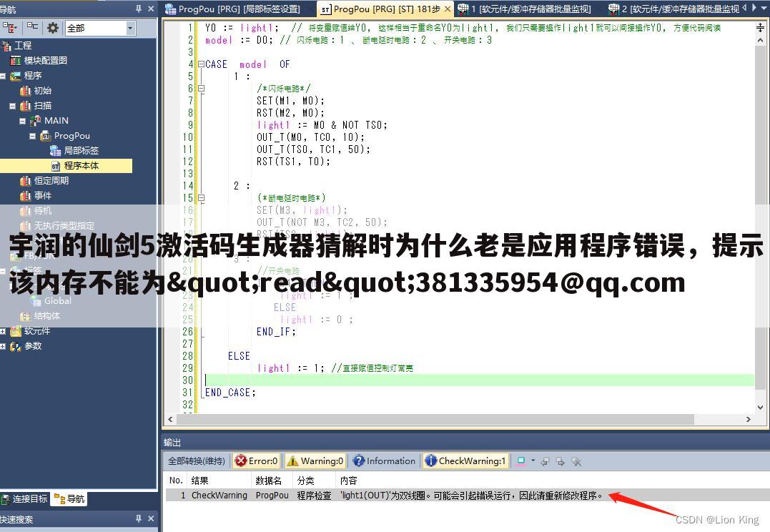Click the END_CASE statement on line 31
Viewport: 770px width, 532px height.
(230, 393)
